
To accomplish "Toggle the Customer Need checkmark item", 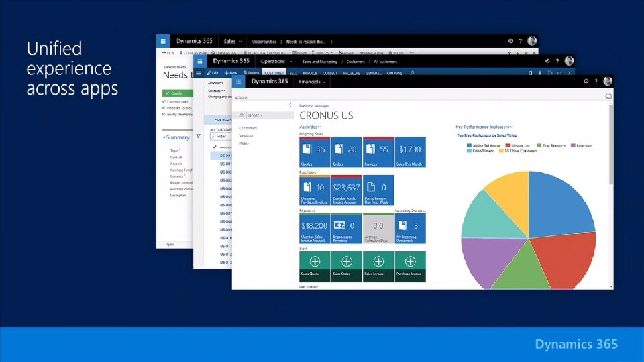I will click(x=175, y=101).
